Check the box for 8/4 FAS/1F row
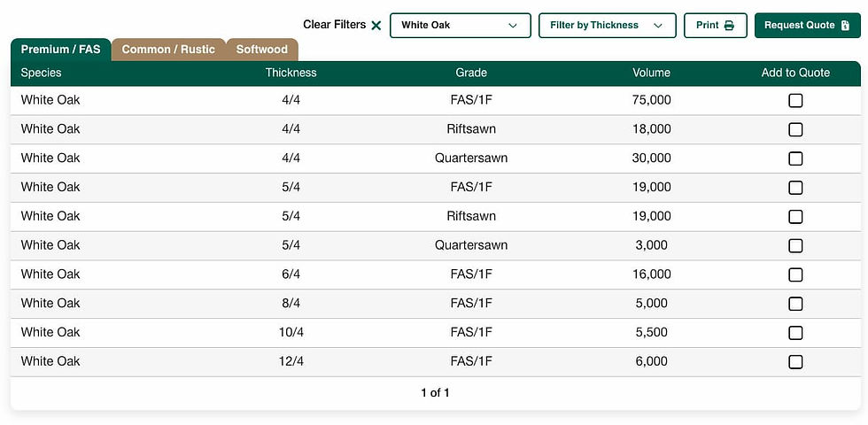 click(x=795, y=304)
